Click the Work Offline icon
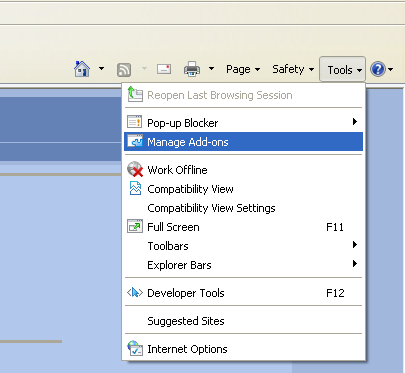The image size is (405, 373). (x=135, y=169)
